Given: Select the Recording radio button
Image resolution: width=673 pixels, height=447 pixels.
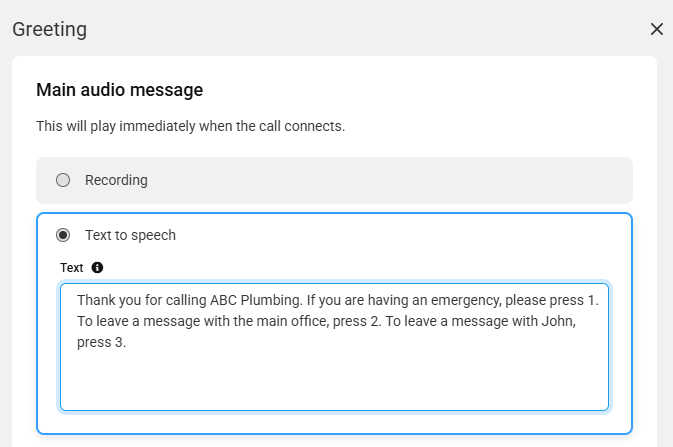Looking at the screenshot, I should (x=63, y=180).
